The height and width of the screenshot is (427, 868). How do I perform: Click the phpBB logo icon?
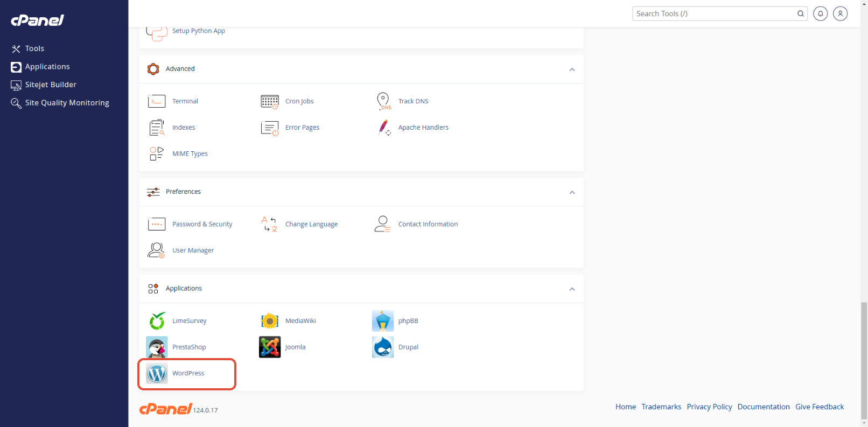pyautogui.click(x=383, y=321)
